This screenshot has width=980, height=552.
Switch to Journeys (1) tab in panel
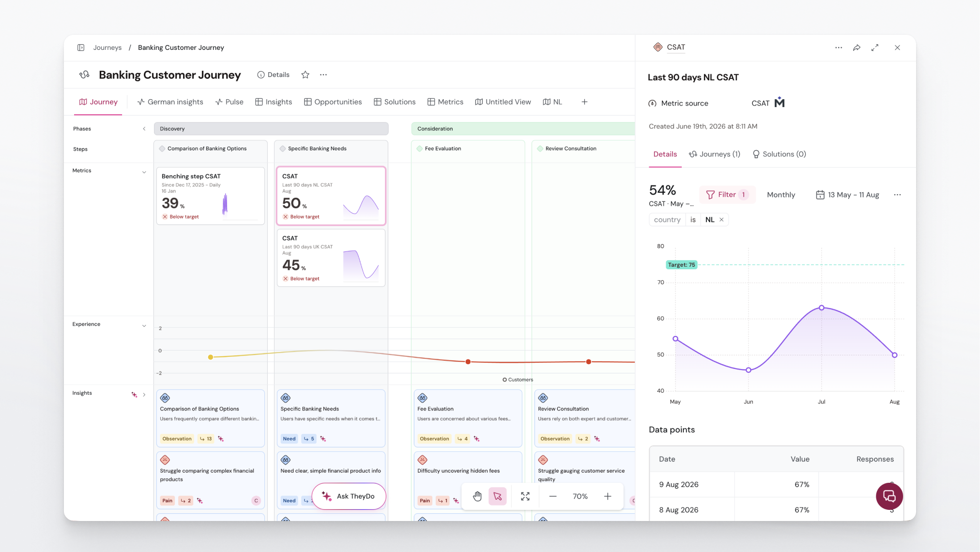(715, 154)
